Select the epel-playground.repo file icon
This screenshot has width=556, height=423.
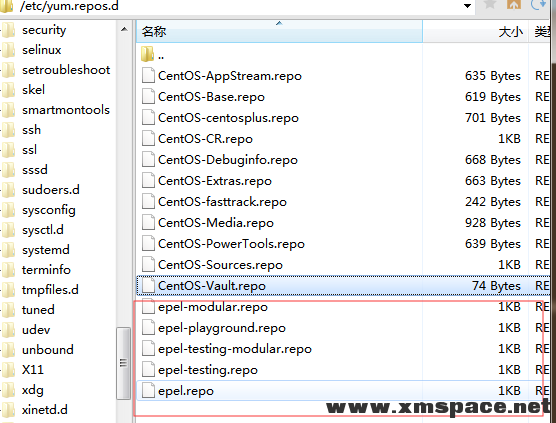point(148,328)
